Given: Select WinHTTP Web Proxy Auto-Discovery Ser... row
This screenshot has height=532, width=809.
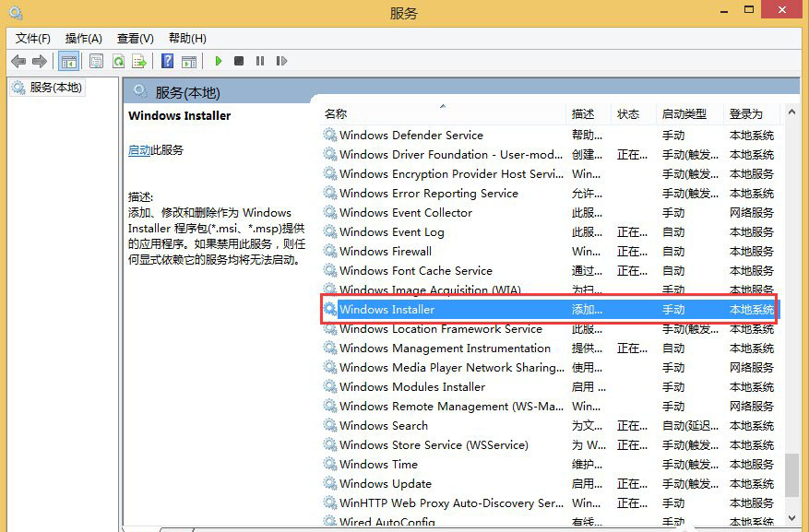Looking at the screenshot, I should coord(549,502).
